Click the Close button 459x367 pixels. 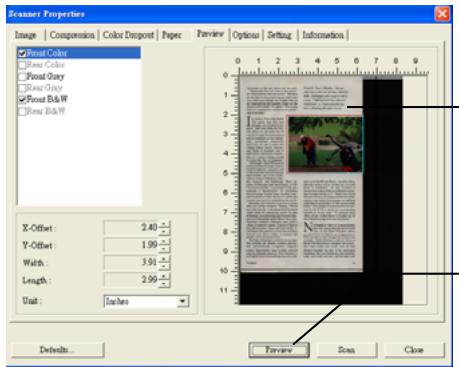click(414, 350)
